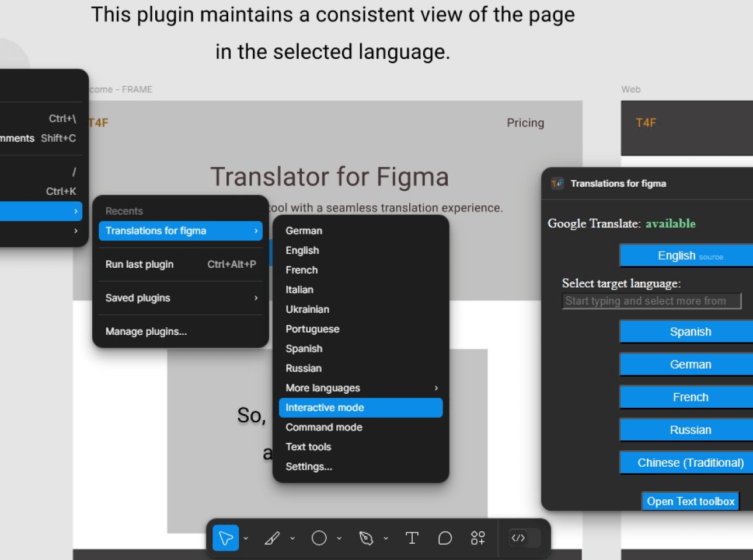753x560 pixels.
Task: Expand the shape tools dropdown arrow
Action: [339, 538]
